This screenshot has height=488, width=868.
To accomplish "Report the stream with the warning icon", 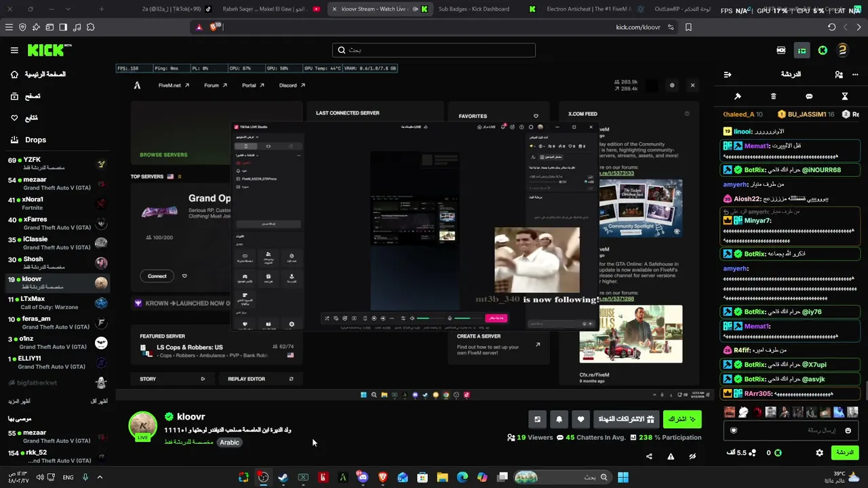I will coord(671,456).
